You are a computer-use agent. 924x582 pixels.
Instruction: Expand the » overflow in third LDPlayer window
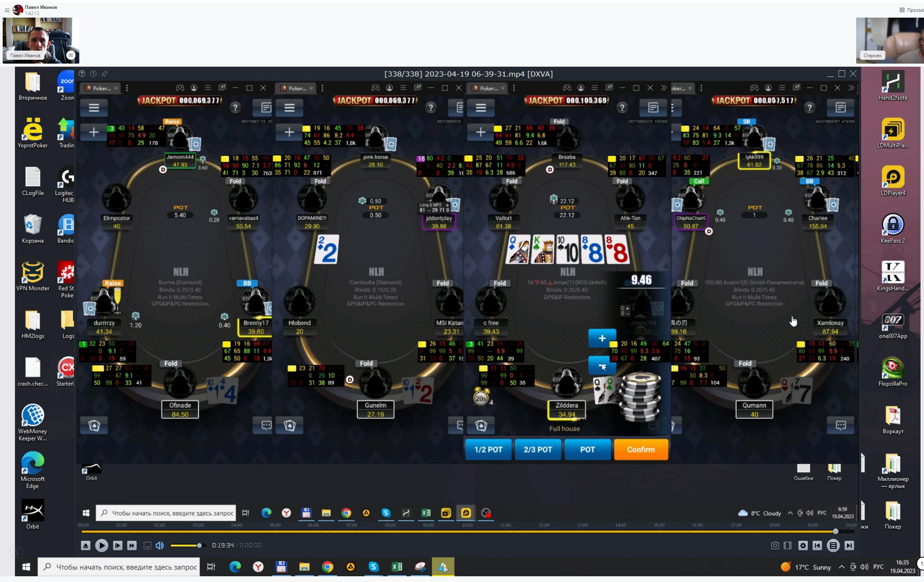(x=664, y=88)
